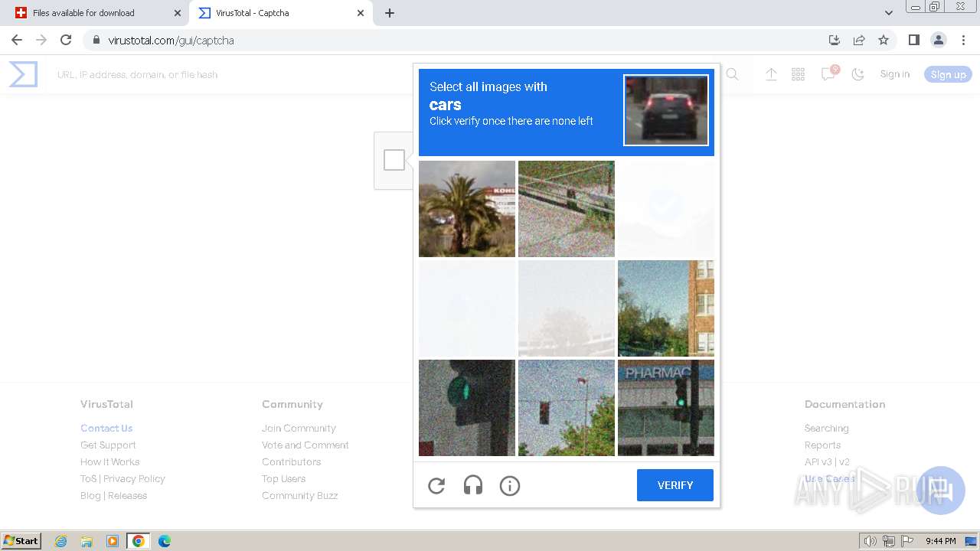Open the Top Users link
This screenshot has height=551, width=980.
283,478
